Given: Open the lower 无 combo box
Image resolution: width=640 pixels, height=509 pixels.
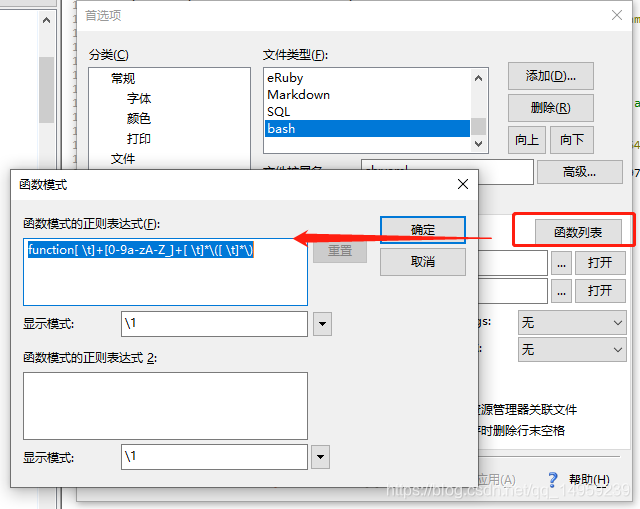Looking at the screenshot, I should coord(572,349).
